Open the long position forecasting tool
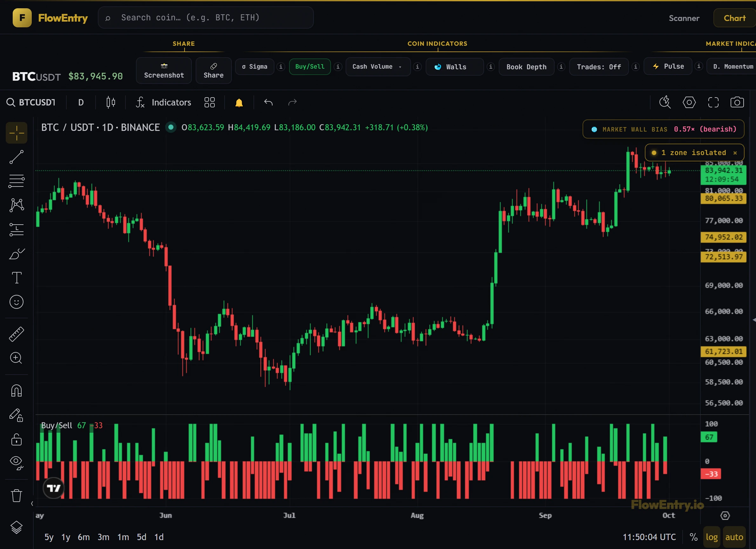 tap(16, 229)
